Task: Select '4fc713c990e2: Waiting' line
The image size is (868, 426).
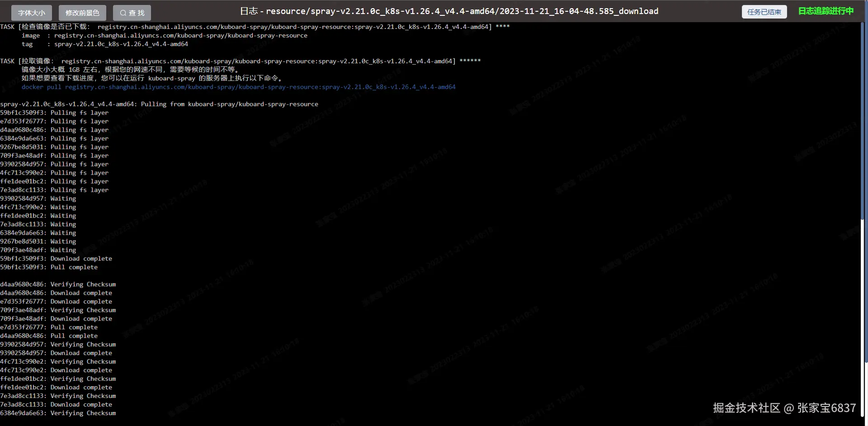Action: (x=38, y=207)
